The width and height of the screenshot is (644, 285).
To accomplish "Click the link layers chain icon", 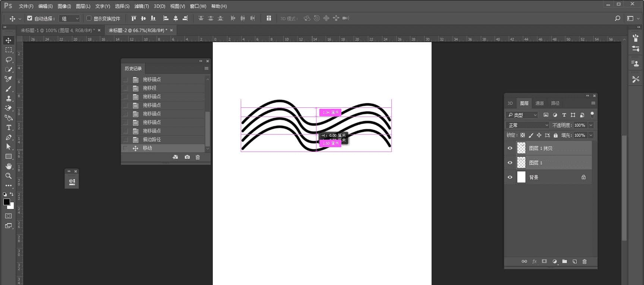I will point(524,262).
